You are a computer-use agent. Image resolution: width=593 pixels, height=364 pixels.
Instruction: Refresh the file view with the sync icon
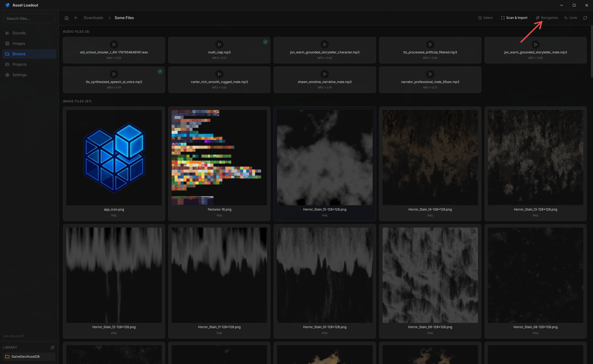[585, 18]
